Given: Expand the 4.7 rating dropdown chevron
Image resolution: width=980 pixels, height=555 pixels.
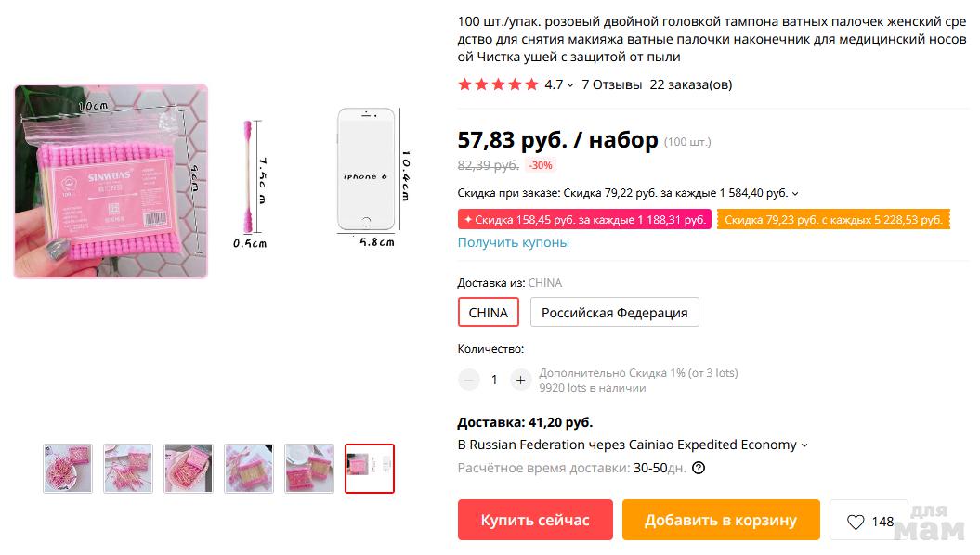Looking at the screenshot, I should click(570, 85).
